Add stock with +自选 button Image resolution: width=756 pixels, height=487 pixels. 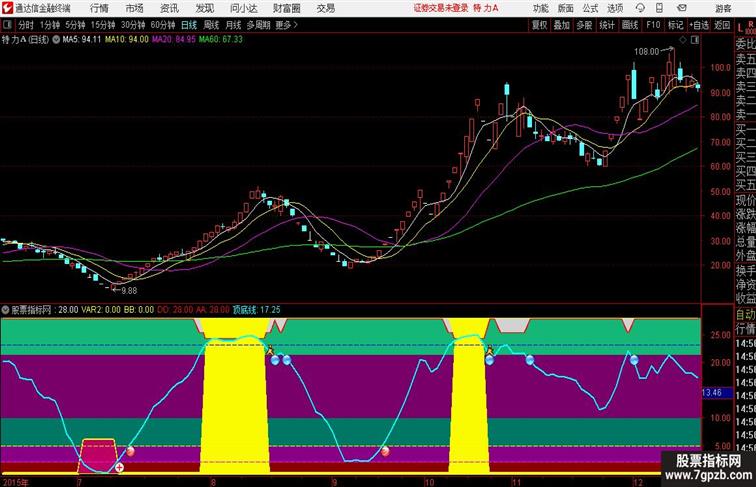point(699,25)
